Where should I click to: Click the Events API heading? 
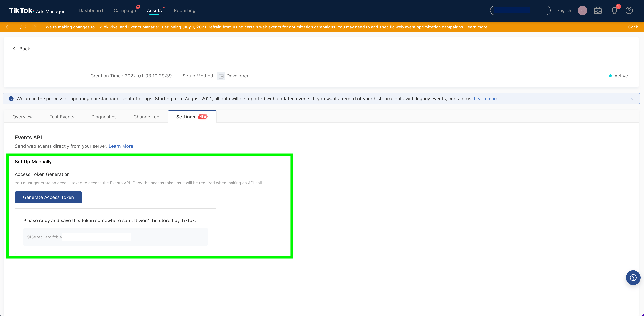coord(28,137)
